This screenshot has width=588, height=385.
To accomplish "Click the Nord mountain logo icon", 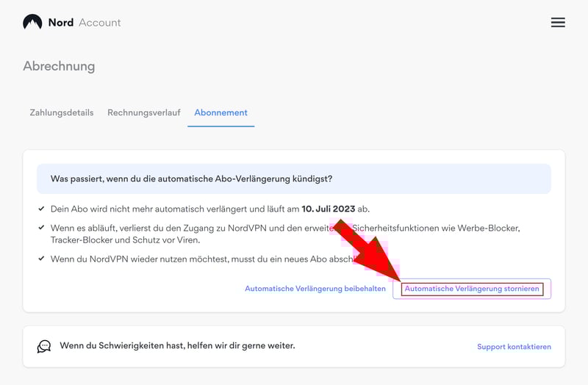I will (x=32, y=22).
